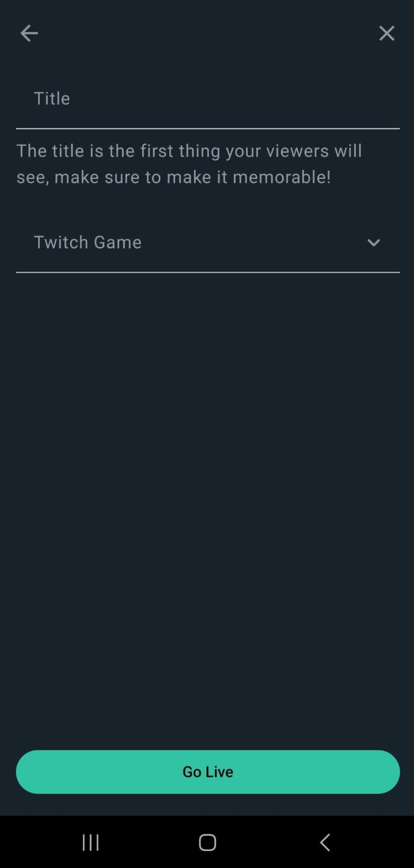The width and height of the screenshot is (414, 868).
Task: Focus the stream Title text box
Action: coord(207,99)
